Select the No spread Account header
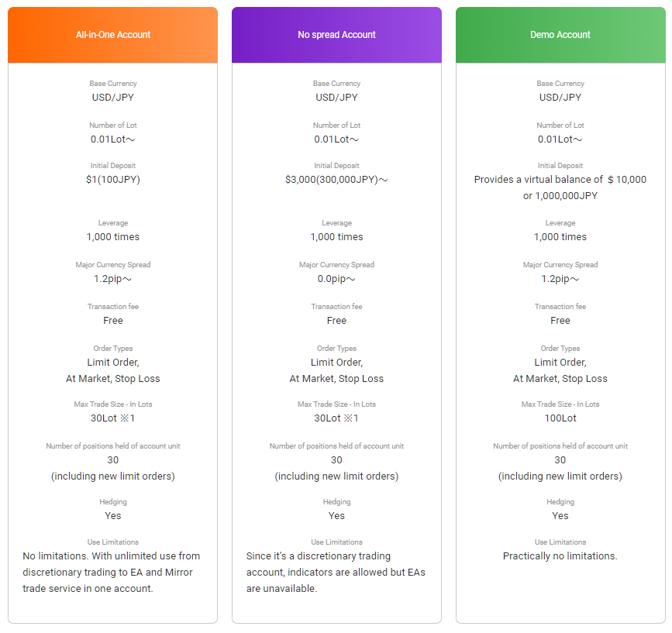The height and width of the screenshot is (633, 672). point(336,35)
